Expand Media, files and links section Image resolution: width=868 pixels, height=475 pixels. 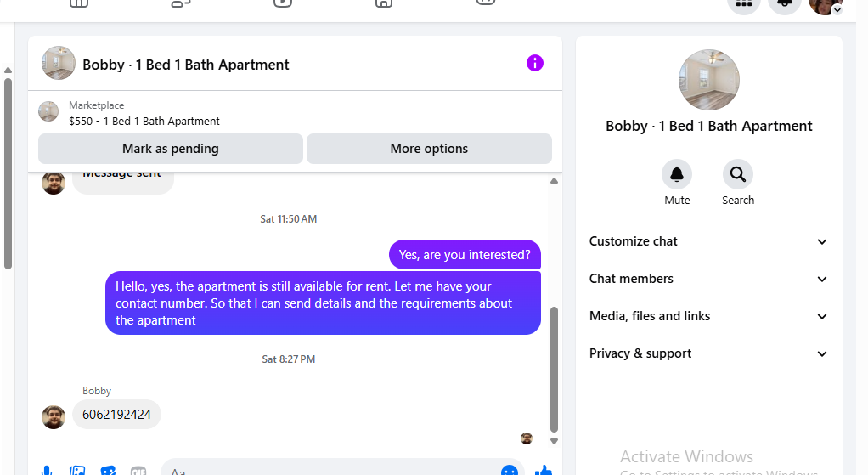[708, 316]
